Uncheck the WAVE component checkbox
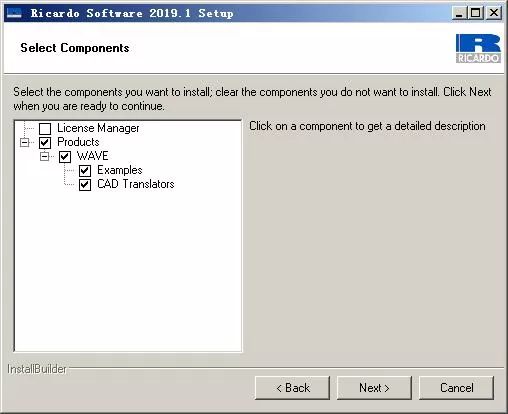Viewport: 508px width, 414px height. click(65, 157)
